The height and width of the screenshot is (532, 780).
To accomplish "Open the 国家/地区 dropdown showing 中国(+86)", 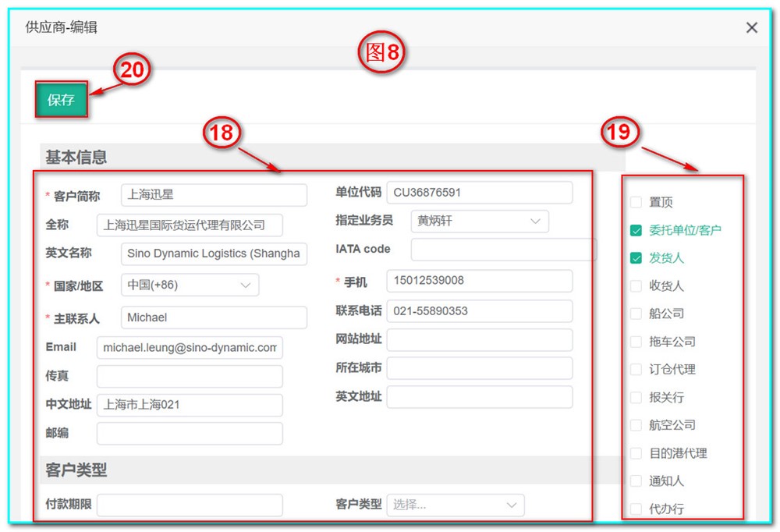I will click(x=189, y=285).
